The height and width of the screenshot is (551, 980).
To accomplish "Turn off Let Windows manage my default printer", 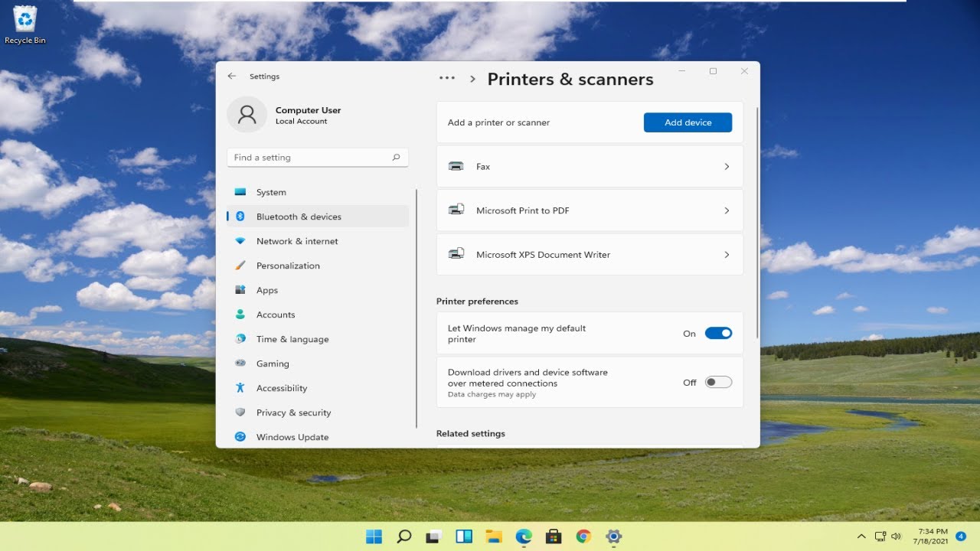I will 718,333.
